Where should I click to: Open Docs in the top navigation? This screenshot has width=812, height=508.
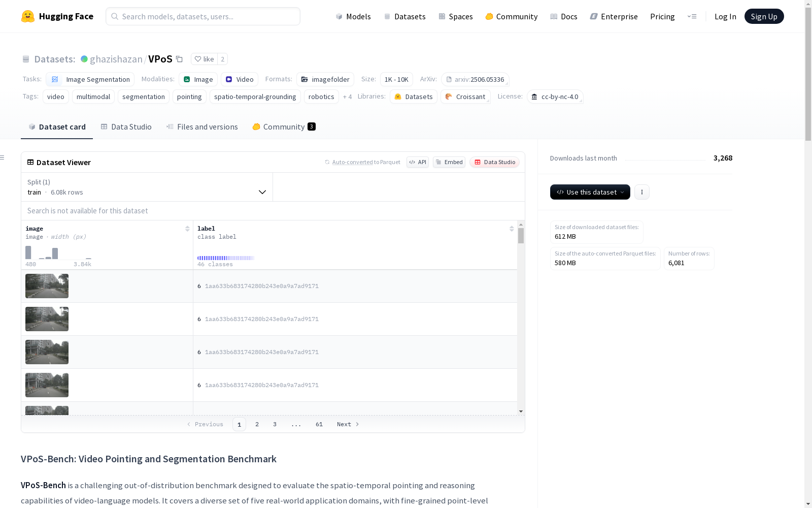tap(564, 16)
